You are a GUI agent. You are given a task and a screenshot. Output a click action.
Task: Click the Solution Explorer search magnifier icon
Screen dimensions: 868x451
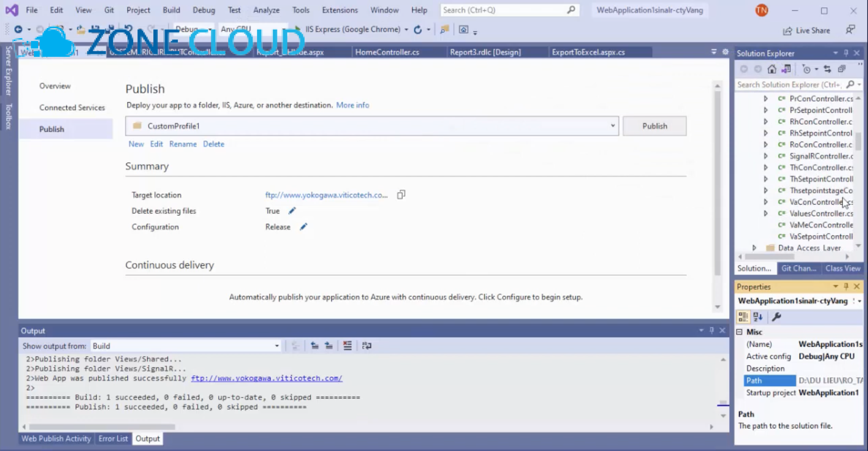pyautogui.click(x=850, y=84)
